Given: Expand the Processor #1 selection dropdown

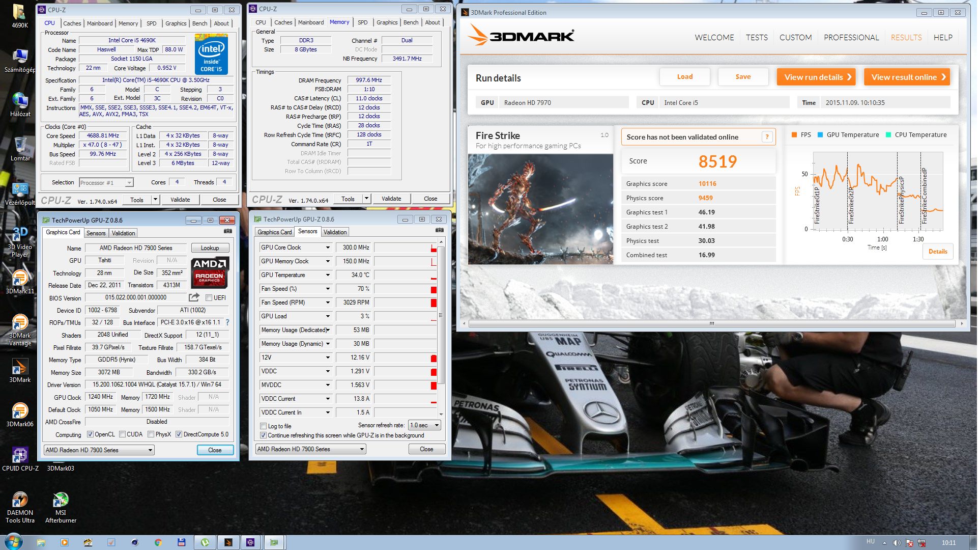Looking at the screenshot, I should 129,183.
